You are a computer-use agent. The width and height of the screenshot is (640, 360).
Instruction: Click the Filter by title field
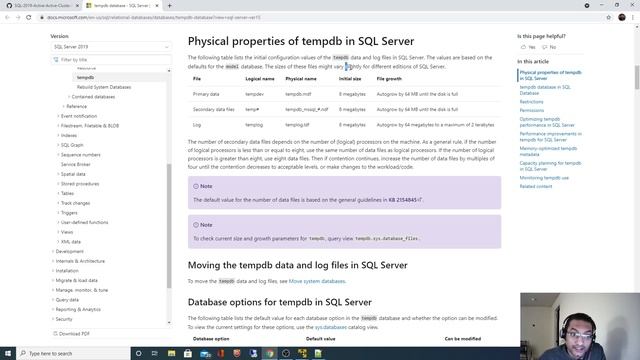pos(111,60)
